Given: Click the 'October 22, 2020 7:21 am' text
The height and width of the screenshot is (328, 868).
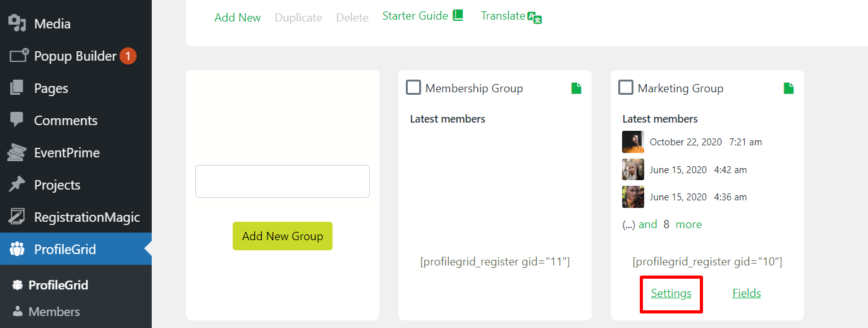Looking at the screenshot, I should pyautogui.click(x=706, y=142).
